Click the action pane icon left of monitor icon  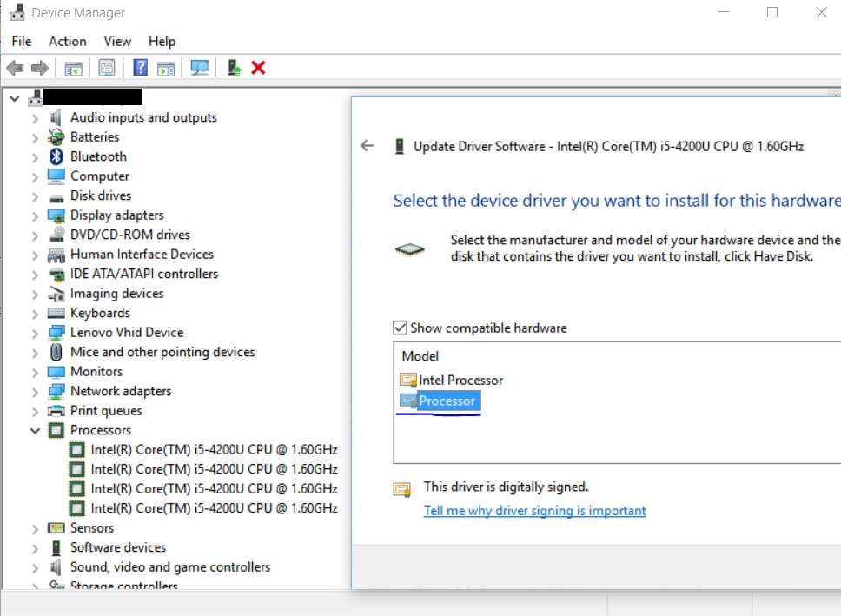(x=166, y=68)
